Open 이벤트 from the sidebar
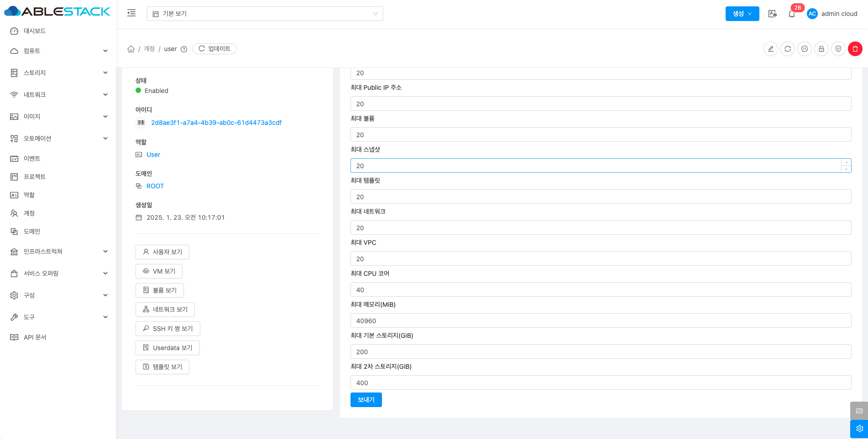868x439 pixels. [x=32, y=159]
